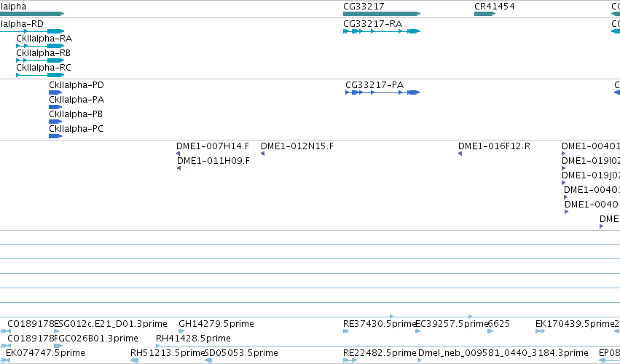Click the EK170439.5prime EST arrow
Screen dimensions: 620x364
540,331
